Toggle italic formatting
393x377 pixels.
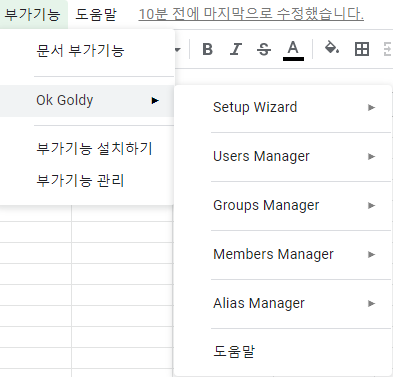tap(236, 49)
